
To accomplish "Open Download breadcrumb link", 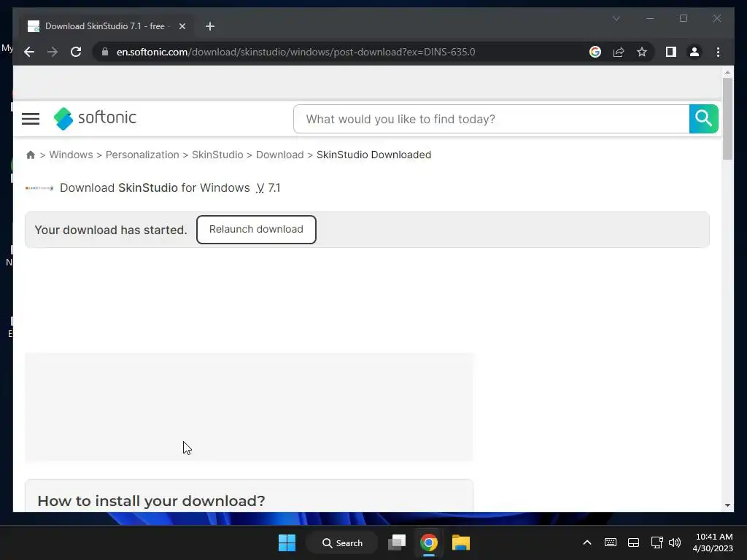I will [279, 155].
